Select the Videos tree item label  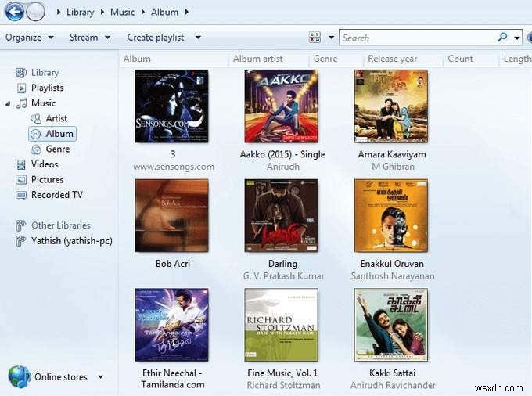[45, 164]
